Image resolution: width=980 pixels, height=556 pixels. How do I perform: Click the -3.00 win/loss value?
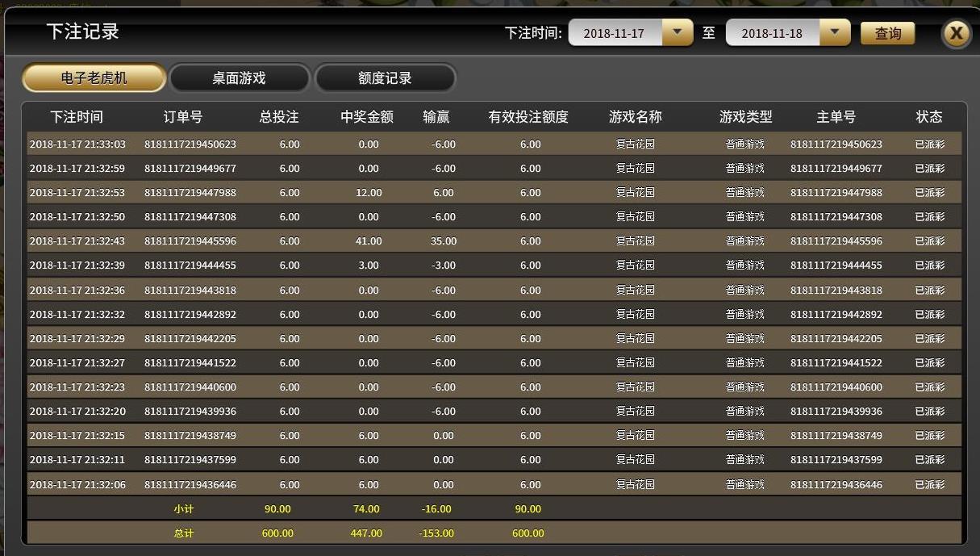(443, 265)
